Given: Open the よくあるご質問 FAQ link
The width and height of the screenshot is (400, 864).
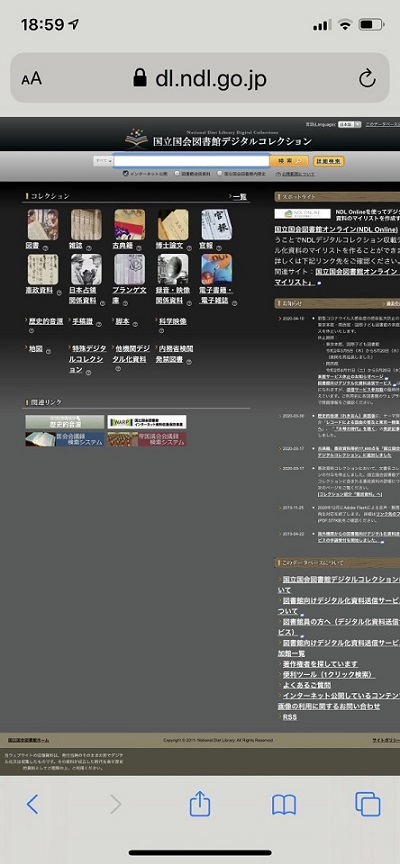Looking at the screenshot, I should 307,685.
